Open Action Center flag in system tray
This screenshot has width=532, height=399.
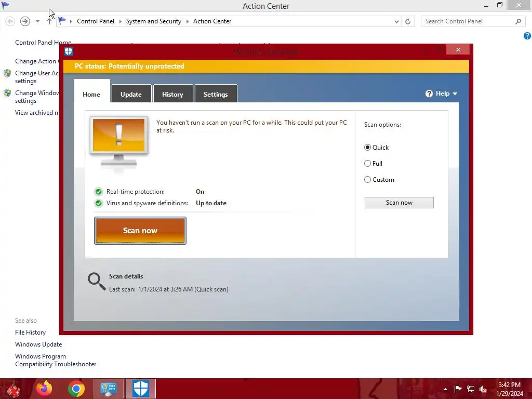458,389
